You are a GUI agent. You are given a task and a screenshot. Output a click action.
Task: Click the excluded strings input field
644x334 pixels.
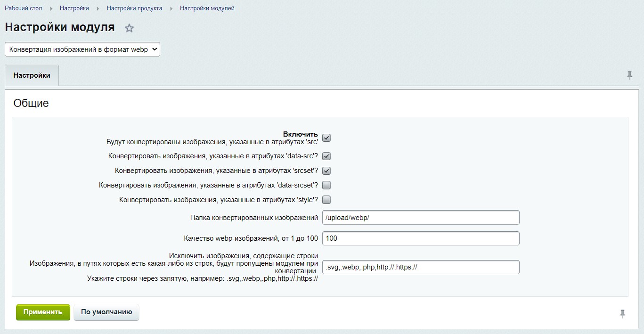[x=421, y=267]
